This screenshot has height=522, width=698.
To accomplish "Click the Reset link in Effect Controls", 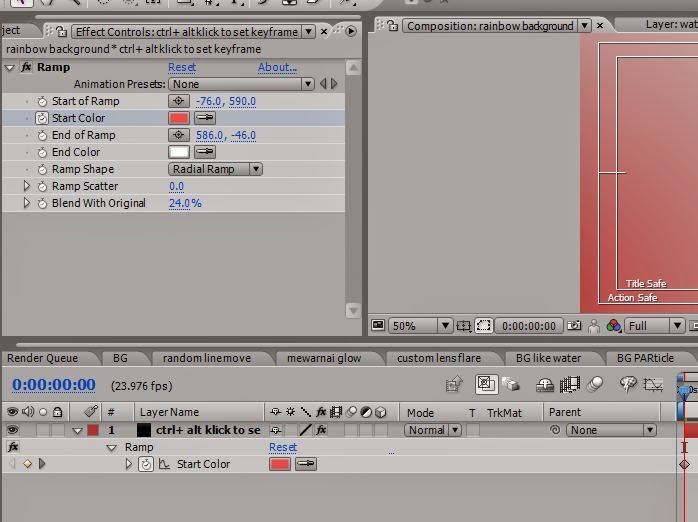I will point(182,67).
